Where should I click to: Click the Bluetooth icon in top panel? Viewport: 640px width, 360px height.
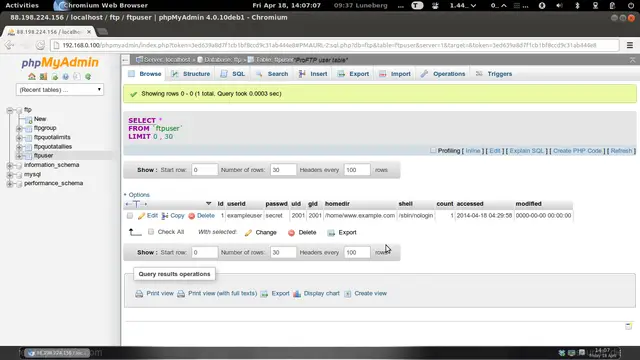tap(577, 5)
